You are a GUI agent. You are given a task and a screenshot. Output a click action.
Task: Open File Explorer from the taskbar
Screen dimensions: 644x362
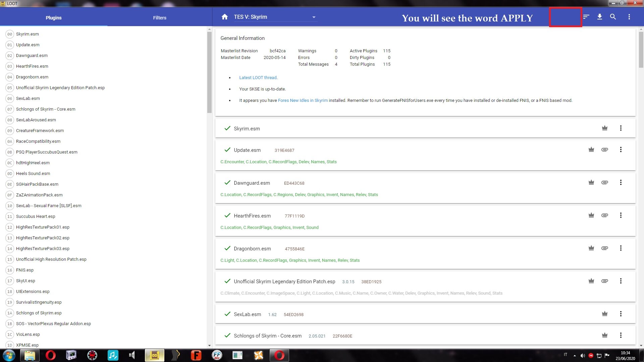(x=30, y=355)
